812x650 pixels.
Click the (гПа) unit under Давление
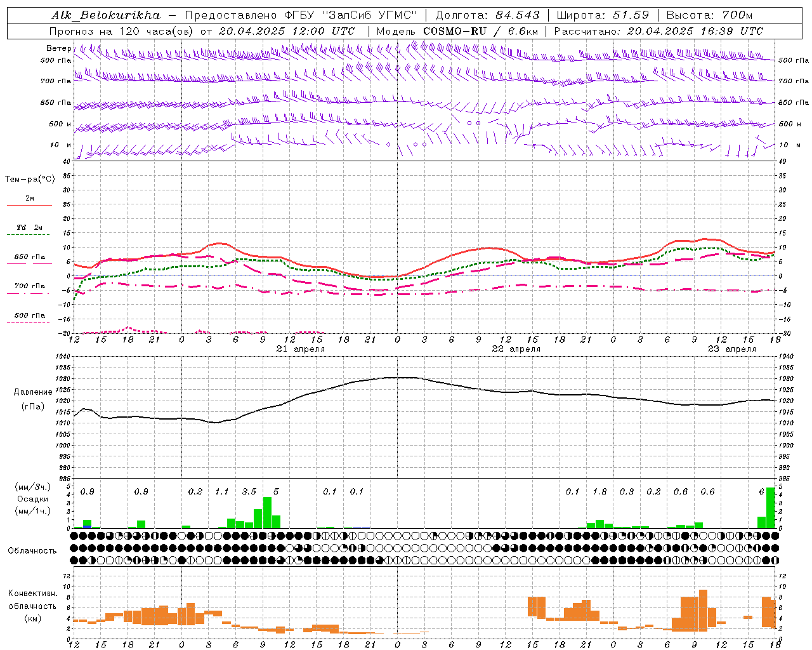[32, 407]
